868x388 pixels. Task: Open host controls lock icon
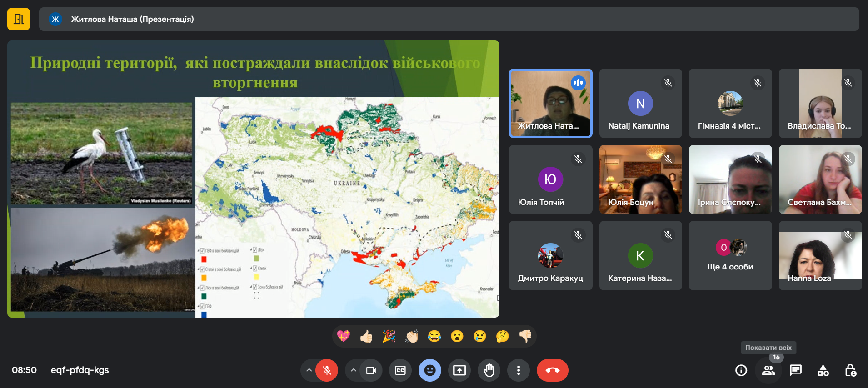[x=850, y=370]
